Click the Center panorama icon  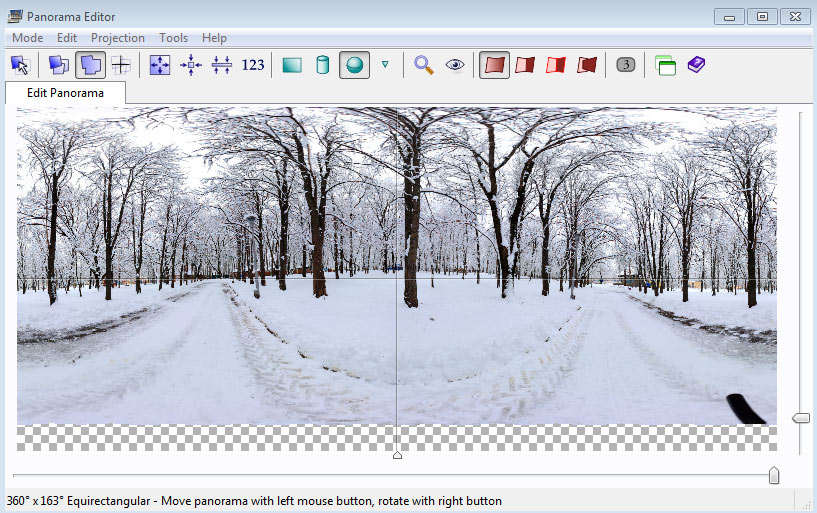click(x=191, y=65)
